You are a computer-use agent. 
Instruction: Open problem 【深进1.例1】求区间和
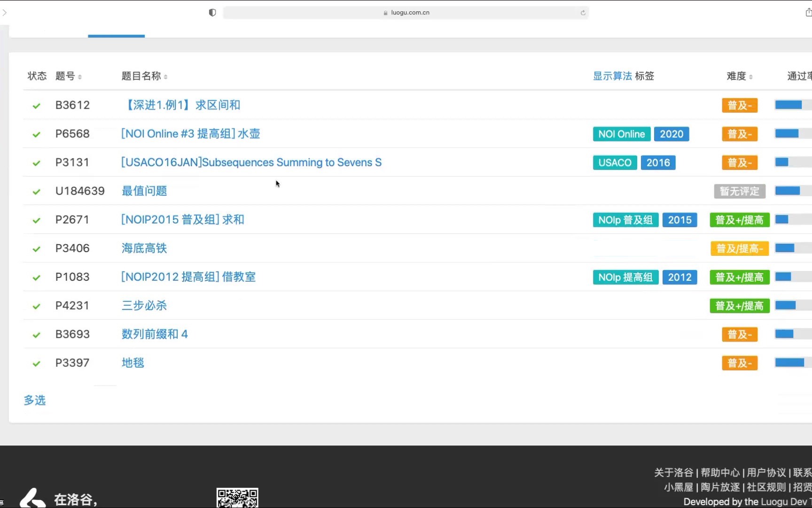(x=181, y=105)
